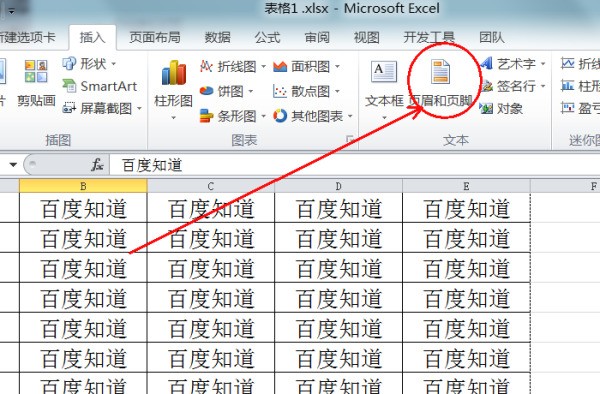Screen dimensions: 600x394
Task: Expand the Column chart dropdown arrow
Action: [x=173, y=118]
